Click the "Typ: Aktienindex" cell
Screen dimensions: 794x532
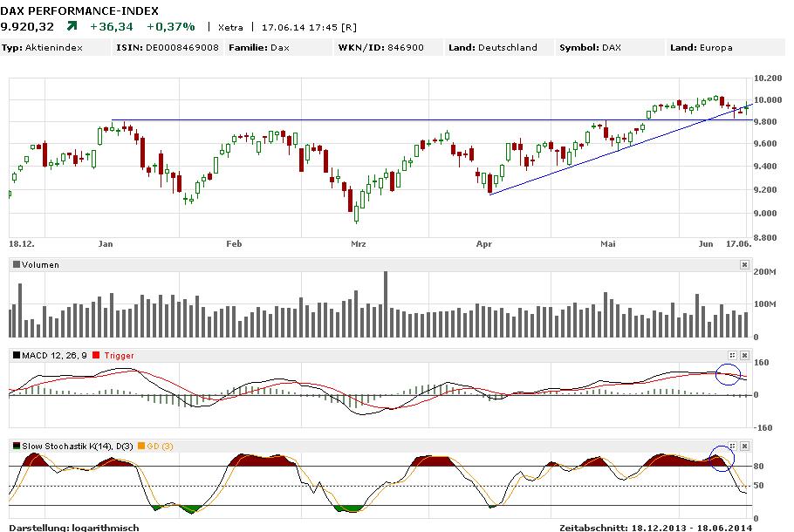(55, 48)
